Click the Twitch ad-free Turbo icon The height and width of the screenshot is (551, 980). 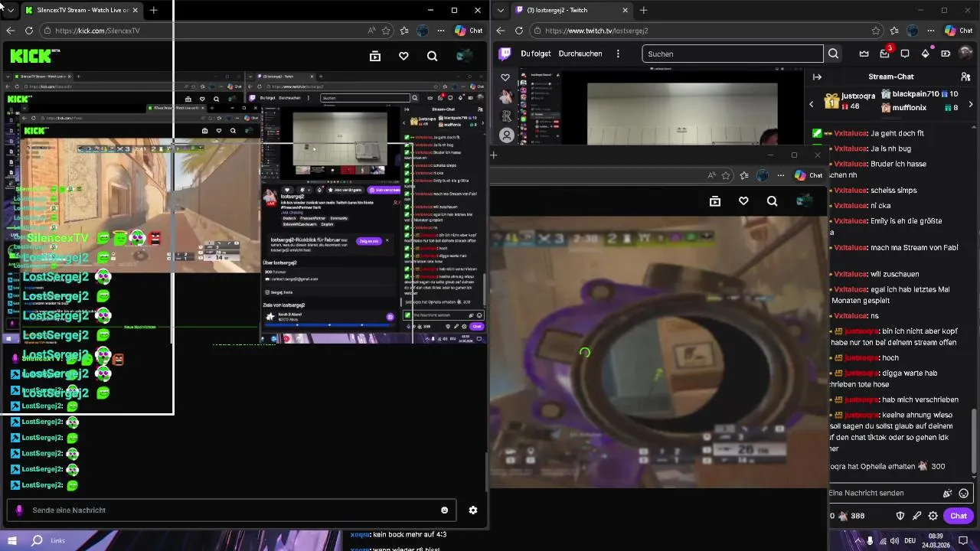[x=946, y=54]
